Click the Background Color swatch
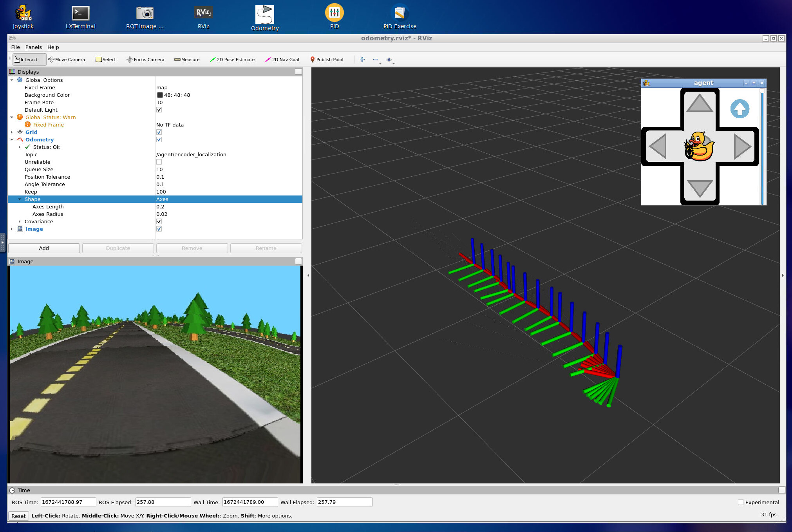 pyautogui.click(x=160, y=95)
